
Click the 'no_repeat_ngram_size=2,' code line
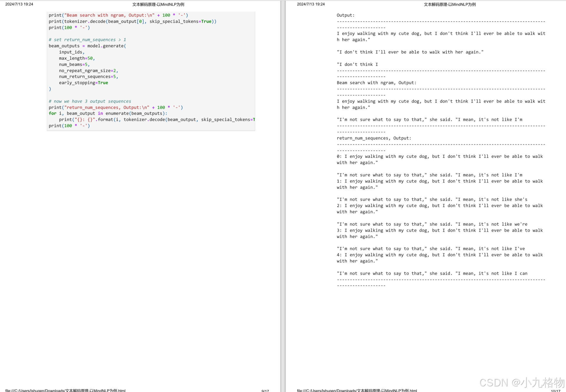tap(88, 71)
